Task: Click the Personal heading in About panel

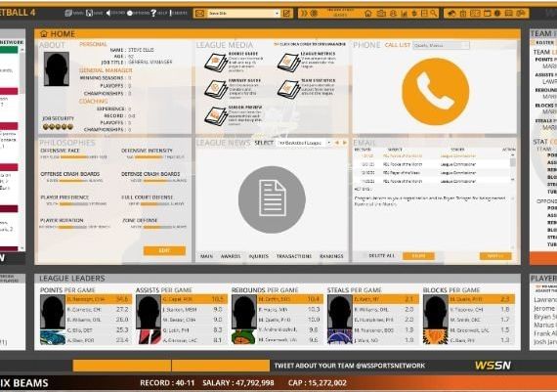Action: click(93, 44)
